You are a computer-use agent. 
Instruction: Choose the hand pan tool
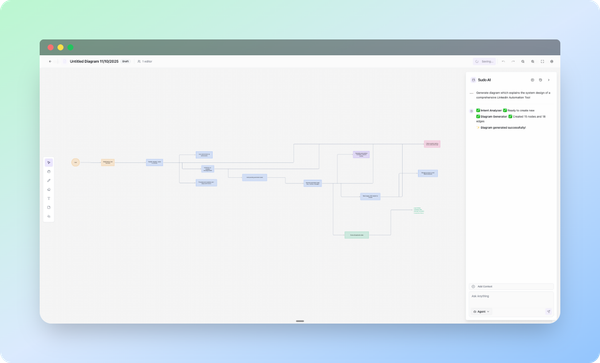(x=49, y=172)
